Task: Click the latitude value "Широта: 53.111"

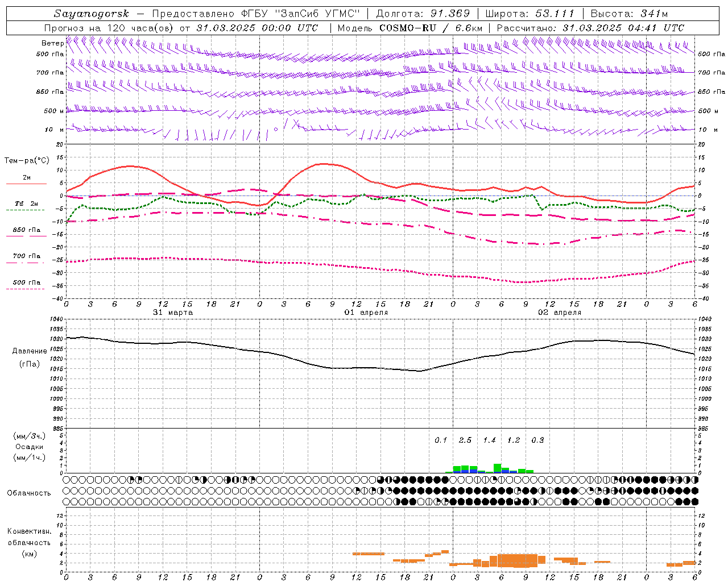Action: click(x=530, y=14)
